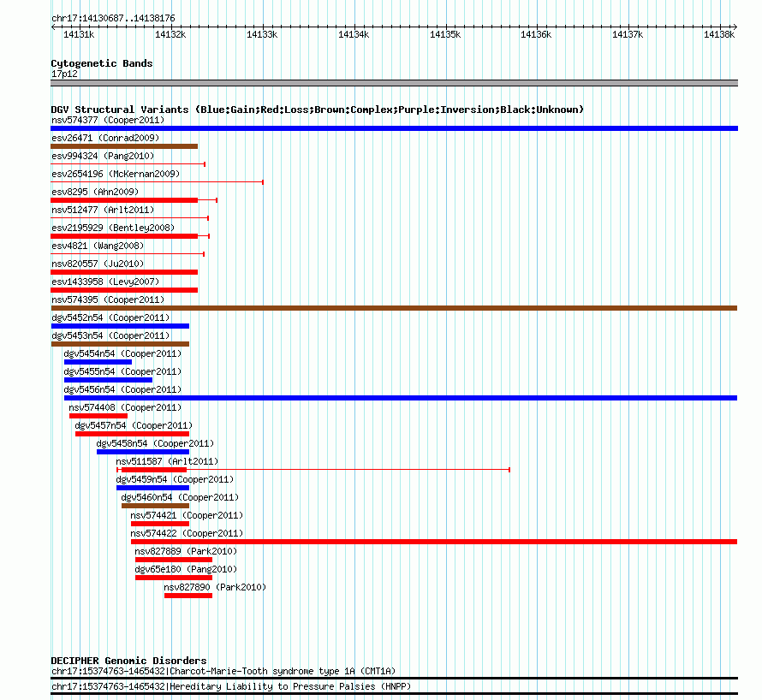762x700 pixels.
Task: Select the brown dgv5460n54 complex bar
Action: pyautogui.click(x=156, y=506)
